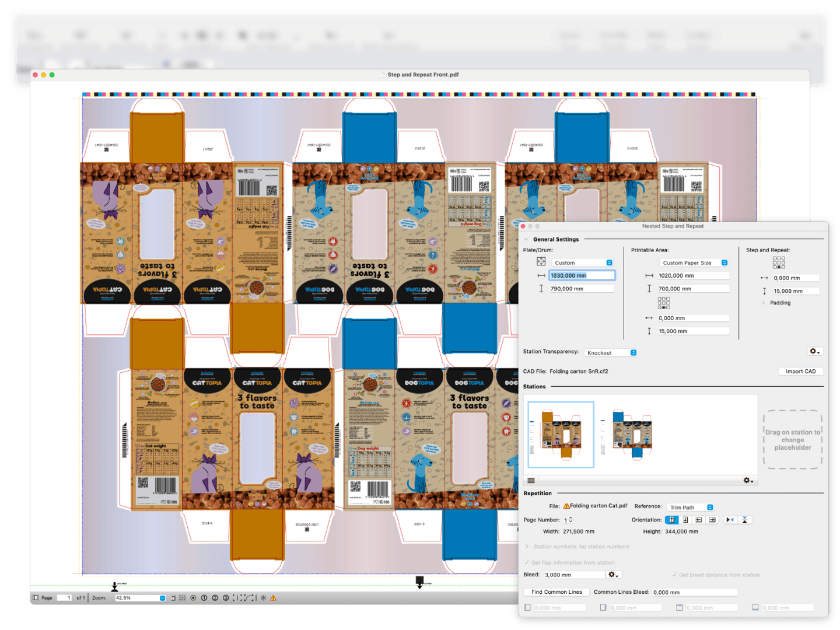Open Station Transparency Knockout dropdown

611,352
